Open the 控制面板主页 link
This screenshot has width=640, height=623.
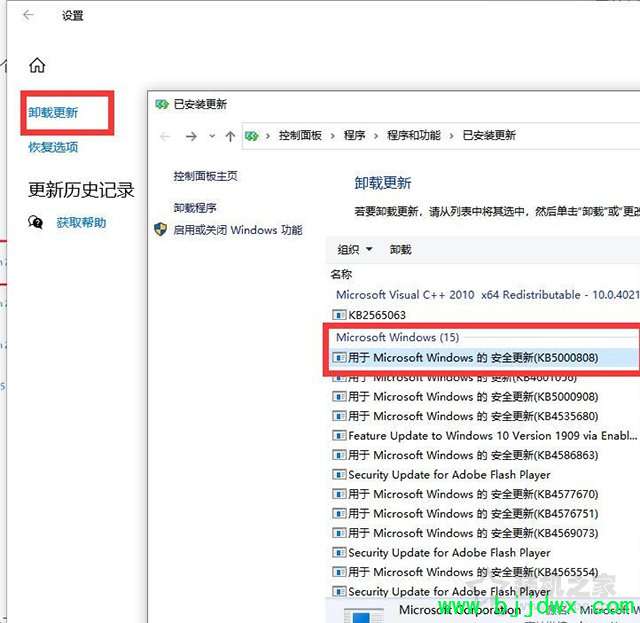[205, 176]
